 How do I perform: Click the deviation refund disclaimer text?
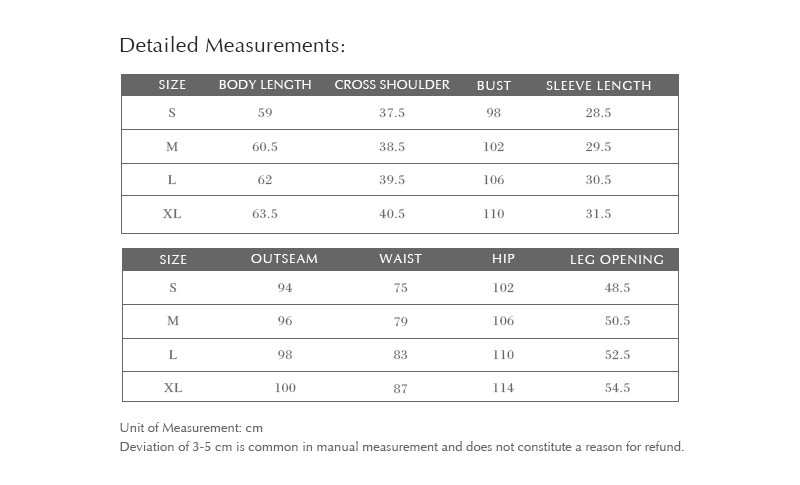[x=401, y=447]
